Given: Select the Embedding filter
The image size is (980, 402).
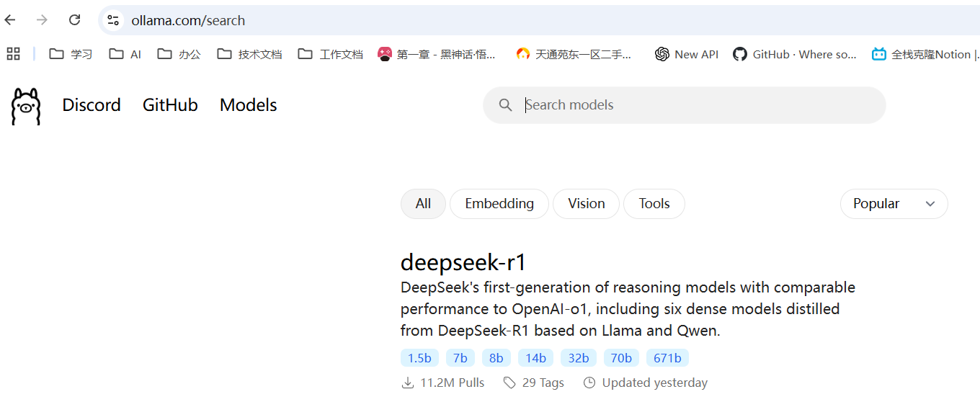Looking at the screenshot, I should [x=499, y=204].
